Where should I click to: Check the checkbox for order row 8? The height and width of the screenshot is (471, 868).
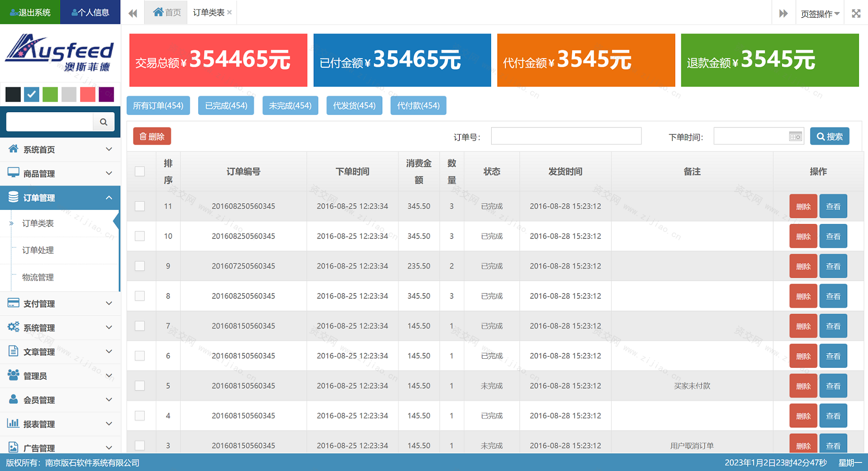point(140,296)
